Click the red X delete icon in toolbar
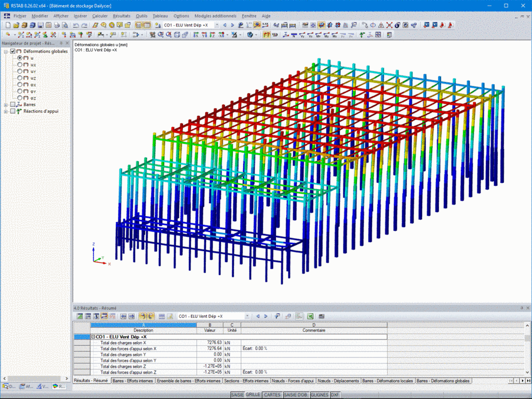The height and width of the screenshot is (399, 532). [389, 25]
